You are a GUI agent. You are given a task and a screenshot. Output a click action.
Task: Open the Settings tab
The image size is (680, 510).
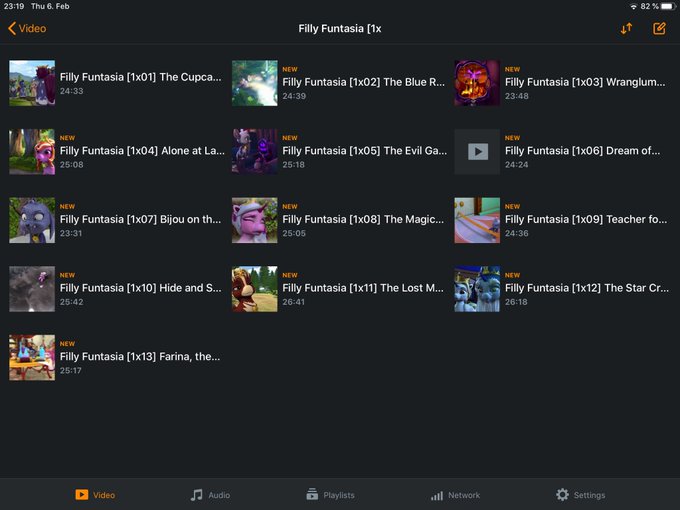click(580, 495)
